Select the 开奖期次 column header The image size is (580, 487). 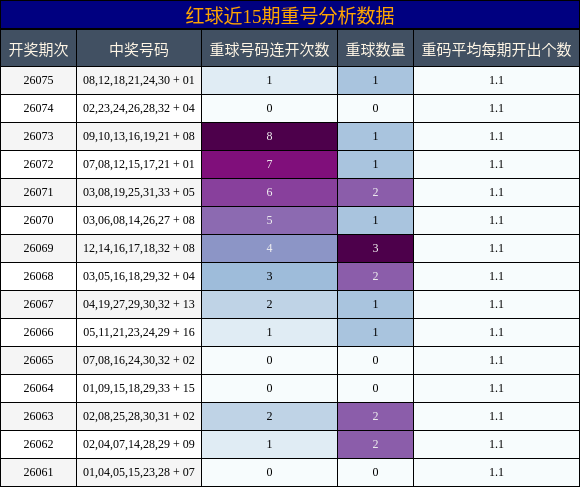pos(38,50)
